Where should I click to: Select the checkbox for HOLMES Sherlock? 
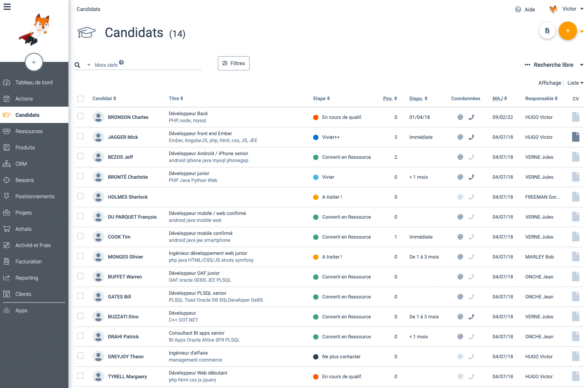[81, 196]
